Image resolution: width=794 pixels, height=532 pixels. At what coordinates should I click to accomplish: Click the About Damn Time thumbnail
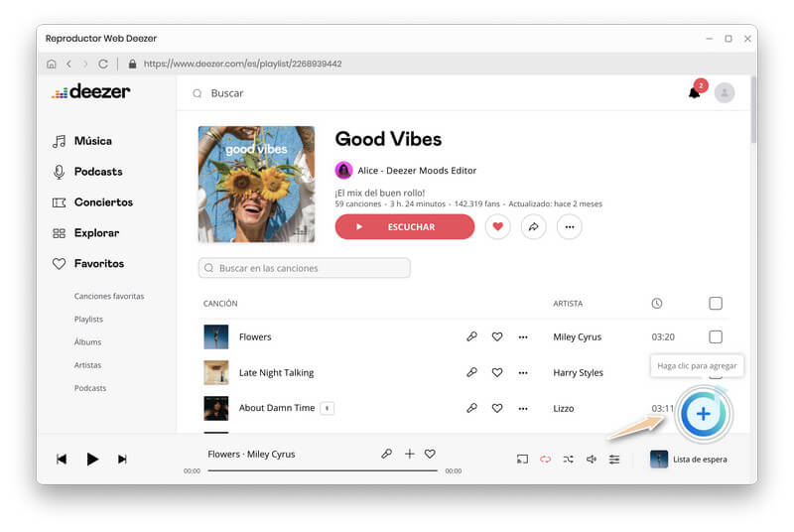(216, 409)
